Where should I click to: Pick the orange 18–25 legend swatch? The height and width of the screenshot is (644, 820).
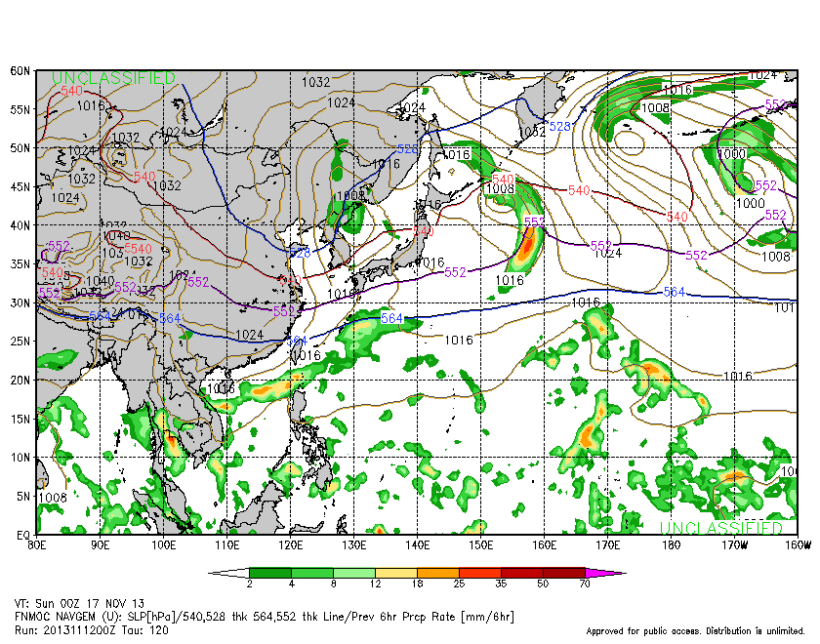pyautogui.click(x=438, y=573)
